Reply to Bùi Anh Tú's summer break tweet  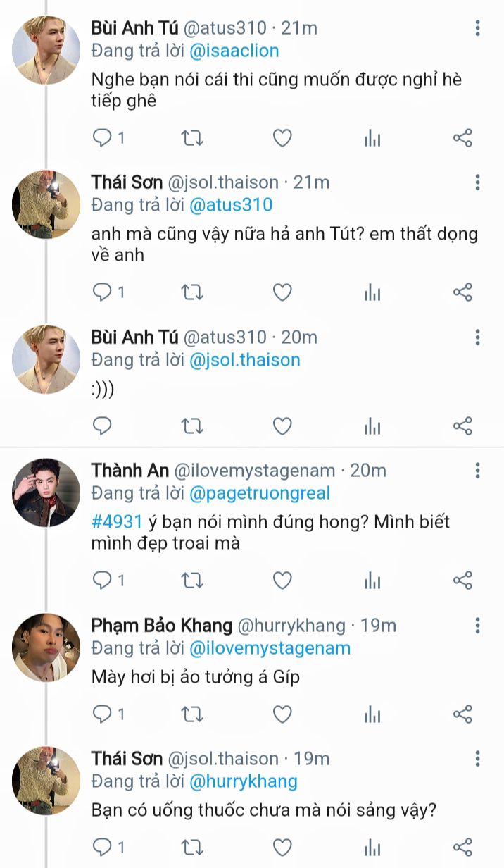(103, 138)
